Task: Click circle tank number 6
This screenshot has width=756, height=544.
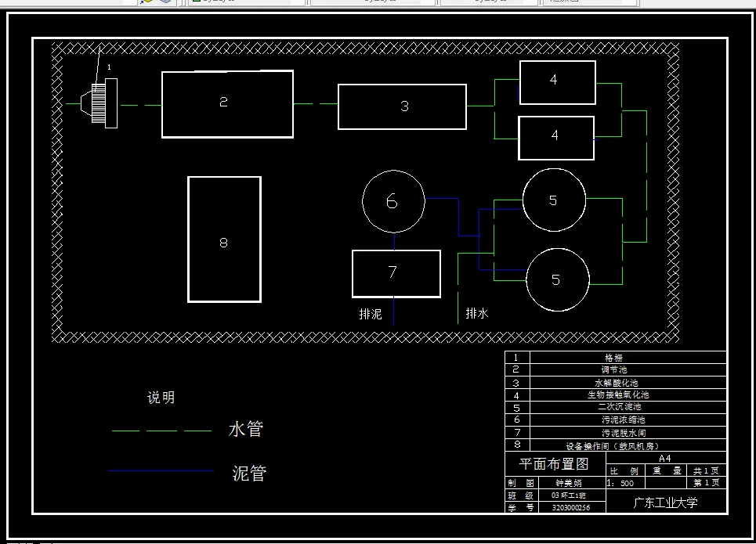Action: point(393,201)
